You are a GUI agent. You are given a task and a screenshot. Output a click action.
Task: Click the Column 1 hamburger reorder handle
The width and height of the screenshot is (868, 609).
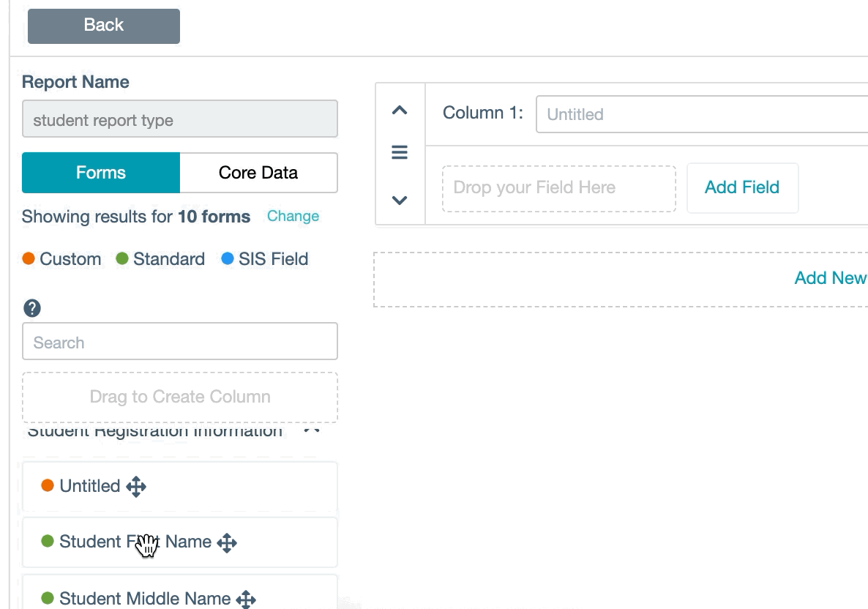click(400, 152)
